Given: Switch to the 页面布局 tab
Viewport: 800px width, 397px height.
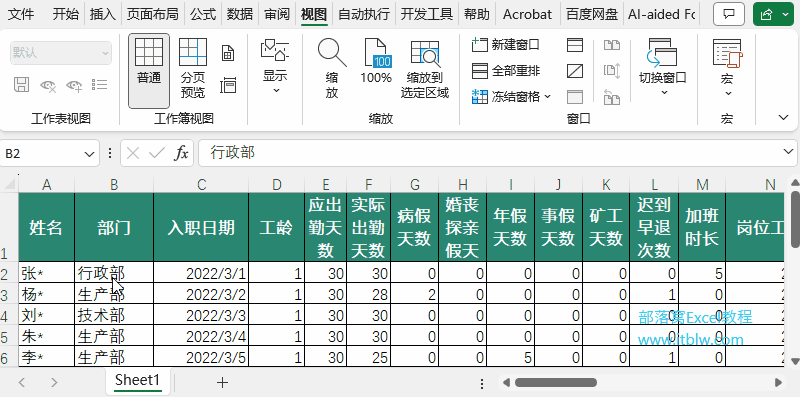Looking at the screenshot, I should pyautogui.click(x=153, y=14).
